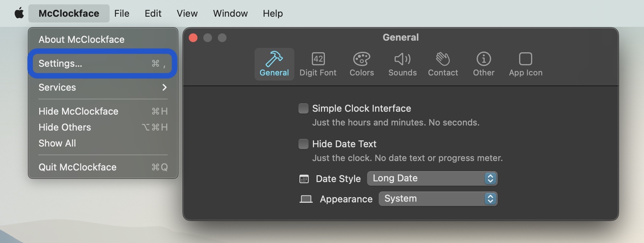Go to the Other info tab
Screen dimensions: 644x243
[484, 64]
